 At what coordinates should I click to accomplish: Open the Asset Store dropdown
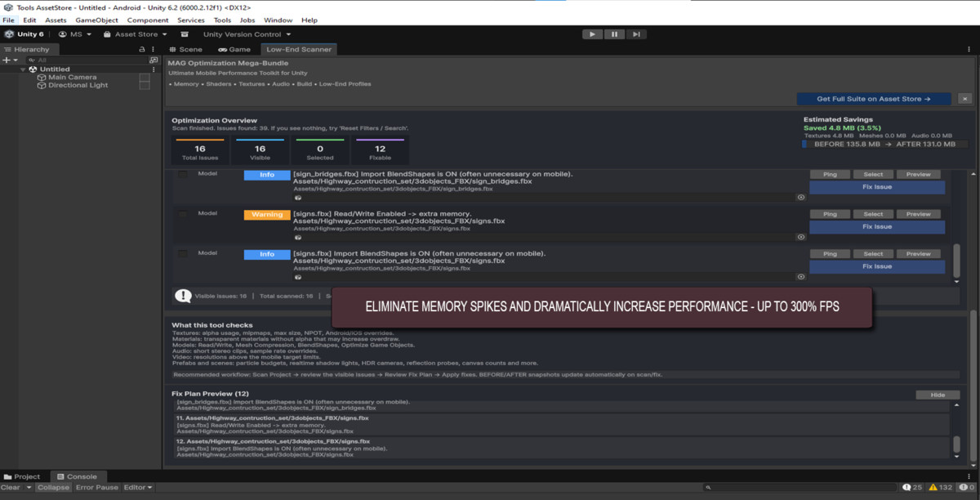pyautogui.click(x=136, y=34)
